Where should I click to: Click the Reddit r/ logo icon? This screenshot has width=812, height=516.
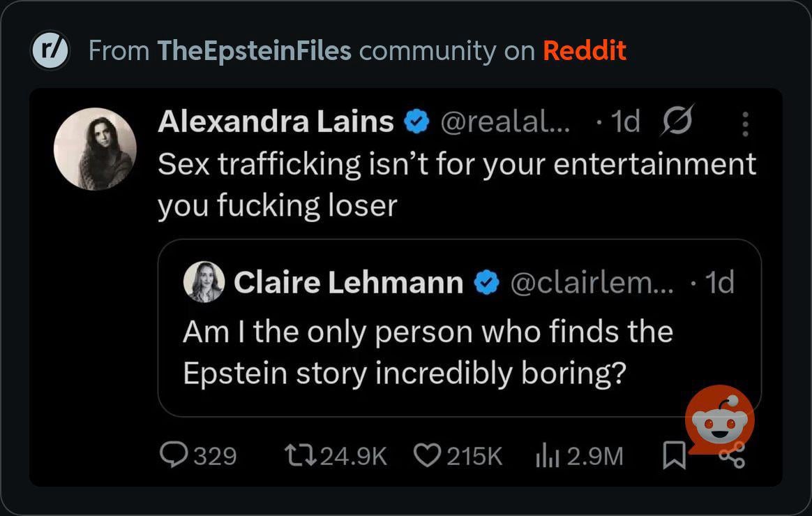point(50,51)
